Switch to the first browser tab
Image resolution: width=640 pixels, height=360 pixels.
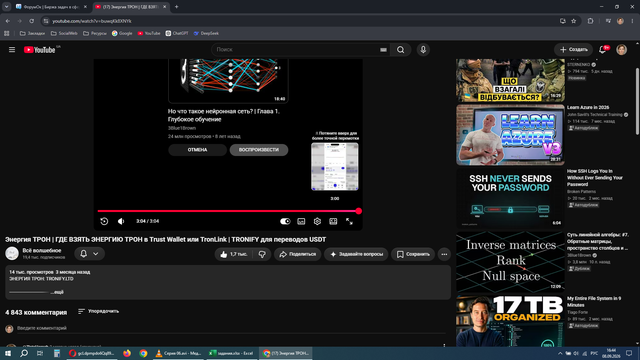tap(50, 7)
